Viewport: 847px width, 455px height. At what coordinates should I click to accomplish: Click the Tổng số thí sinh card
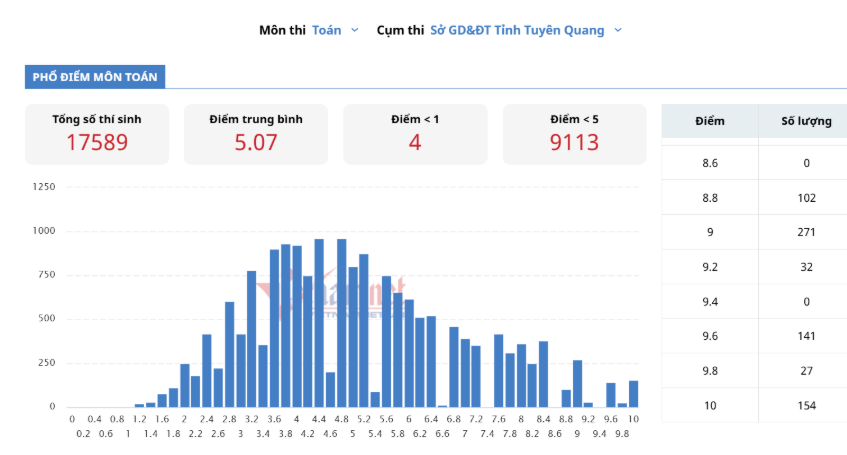pyautogui.click(x=97, y=134)
